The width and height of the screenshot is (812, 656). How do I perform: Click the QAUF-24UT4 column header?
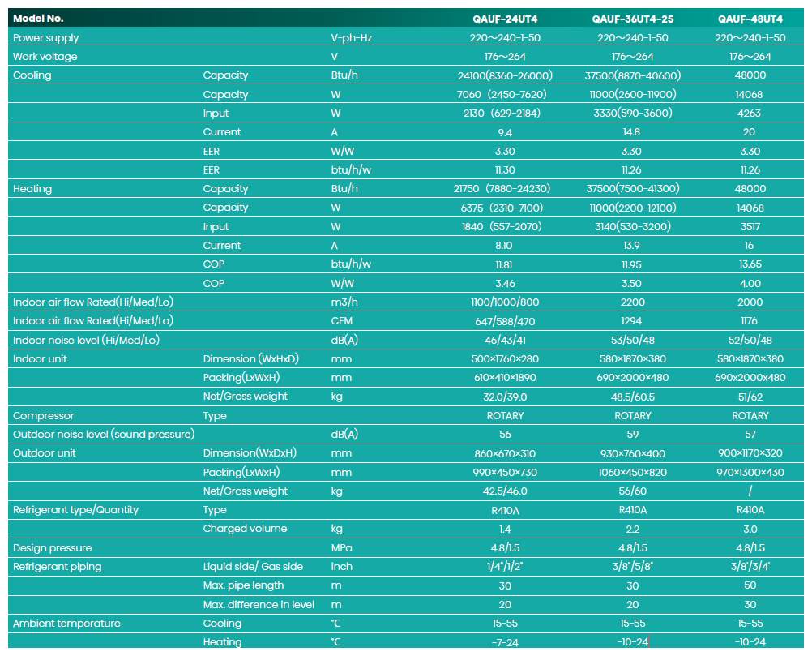[x=505, y=19]
